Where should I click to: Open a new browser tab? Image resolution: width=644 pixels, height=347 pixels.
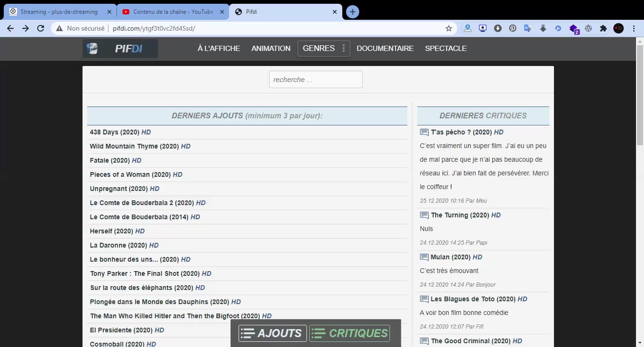click(353, 12)
